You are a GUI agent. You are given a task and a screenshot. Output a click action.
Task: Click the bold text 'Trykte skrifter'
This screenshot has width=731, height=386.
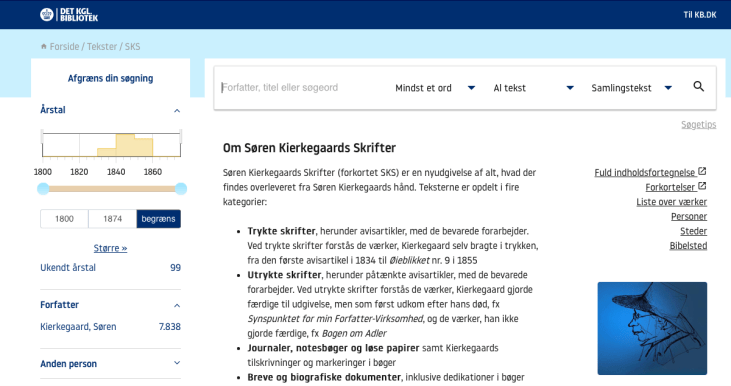click(x=282, y=231)
